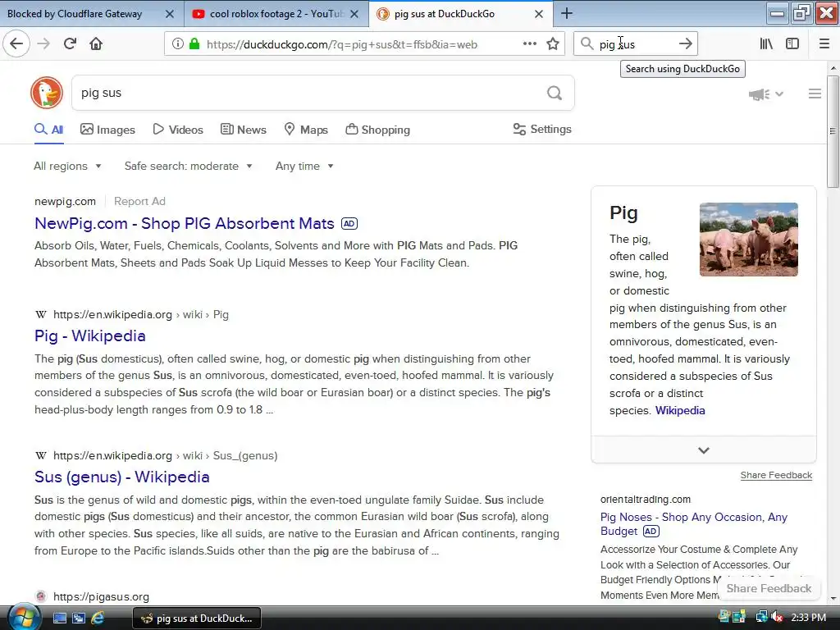The width and height of the screenshot is (840, 630).
Task: Go back with the browser back arrow
Action: coord(16,44)
